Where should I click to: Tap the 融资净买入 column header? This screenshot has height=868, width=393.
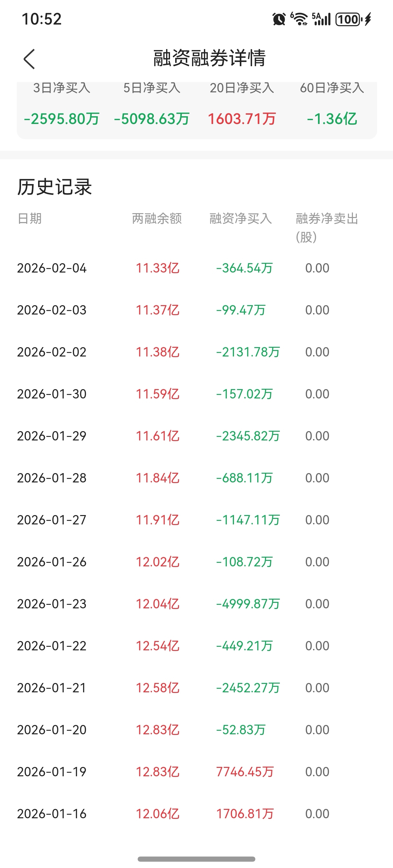point(240,219)
